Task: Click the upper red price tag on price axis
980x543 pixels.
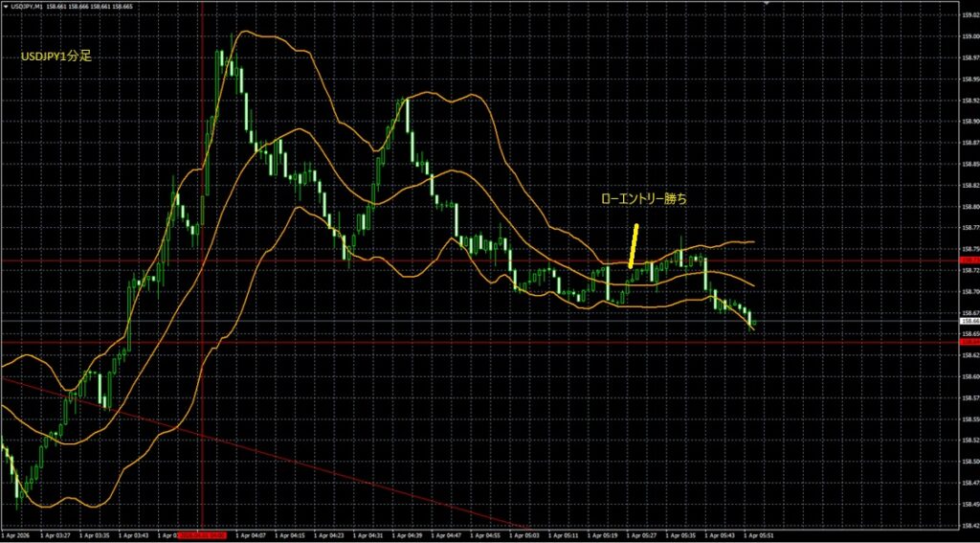Action: [970, 260]
